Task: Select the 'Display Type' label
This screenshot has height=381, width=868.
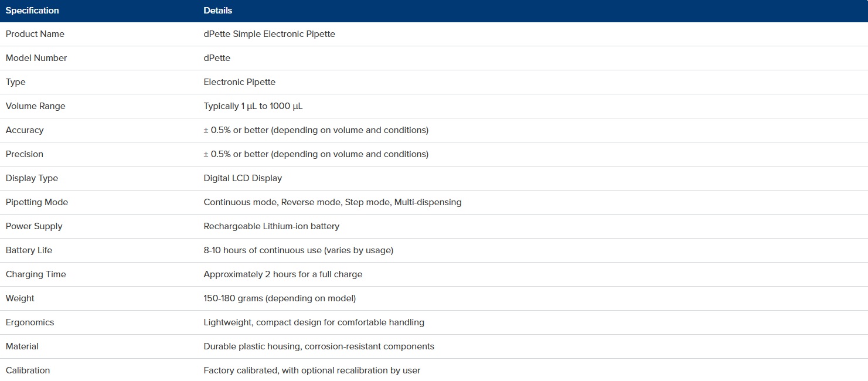Action: point(32,178)
